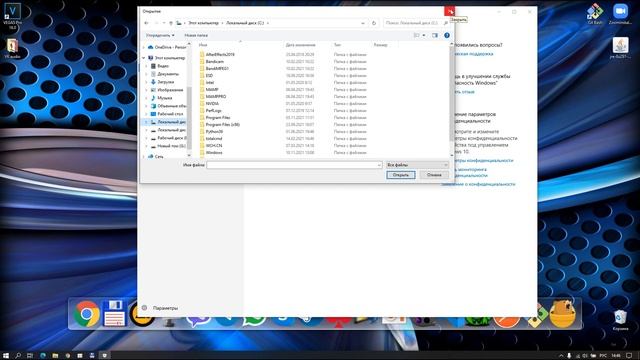Image resolution: width=640 pixels, height=360 pixels.
Task: Open Git Bash desktop shortcut
Action: click(x=595, y=14)
